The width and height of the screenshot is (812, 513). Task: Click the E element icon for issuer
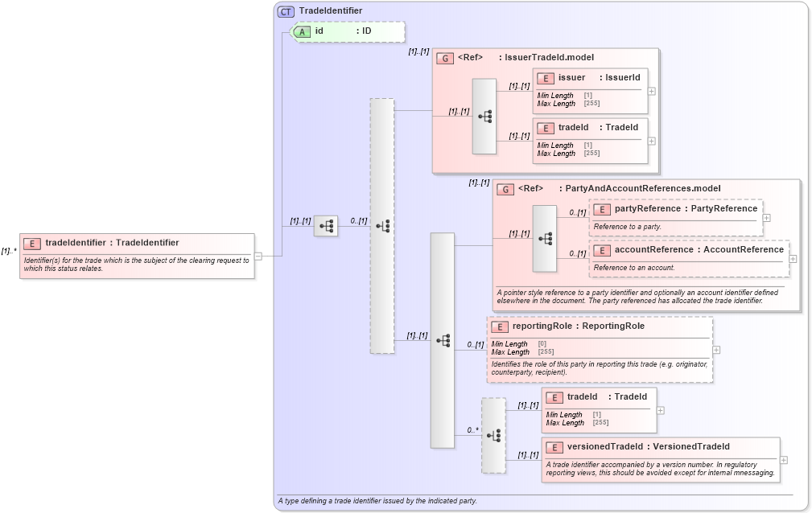544,77
